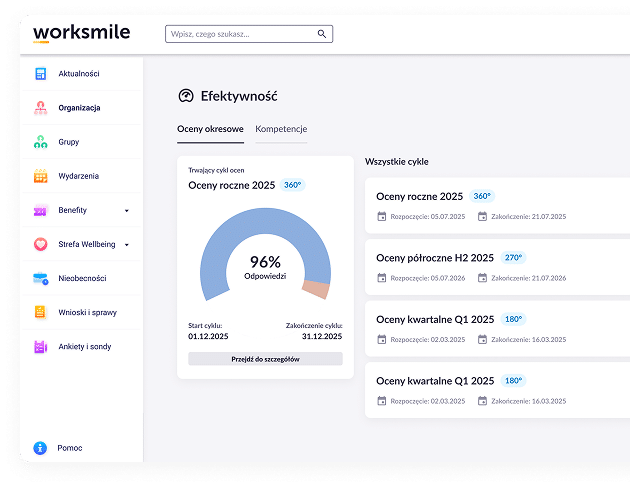Open the Wydarzenia calendar icon
The height and width of the screenshot is (487, 630).
(40, 176)
